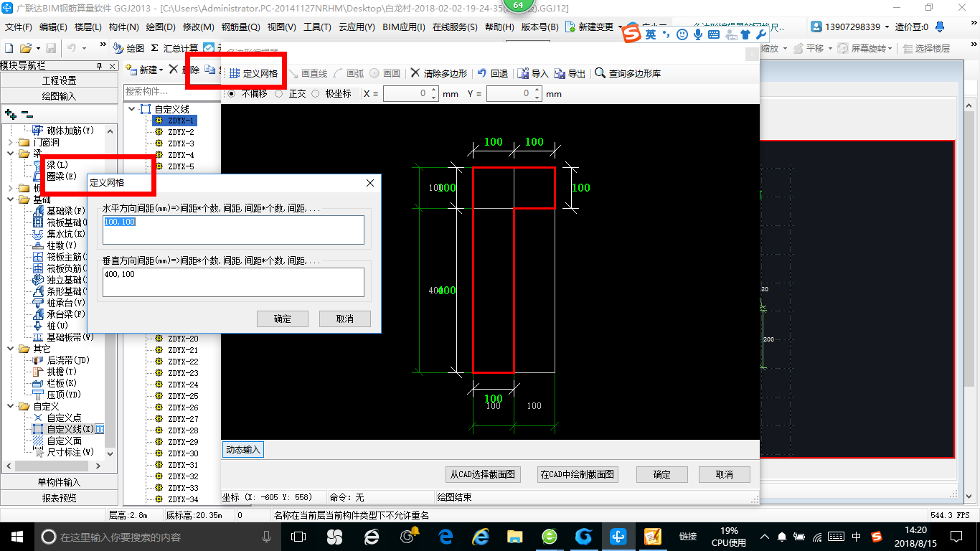
Task: Click the delete X icon in component toolbar
Action: (173, 70)
